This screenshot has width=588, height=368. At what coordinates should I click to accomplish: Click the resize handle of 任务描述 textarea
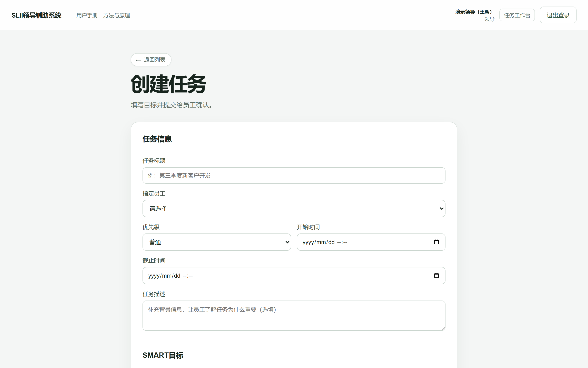pyautogui.click(x=443, y=328)
